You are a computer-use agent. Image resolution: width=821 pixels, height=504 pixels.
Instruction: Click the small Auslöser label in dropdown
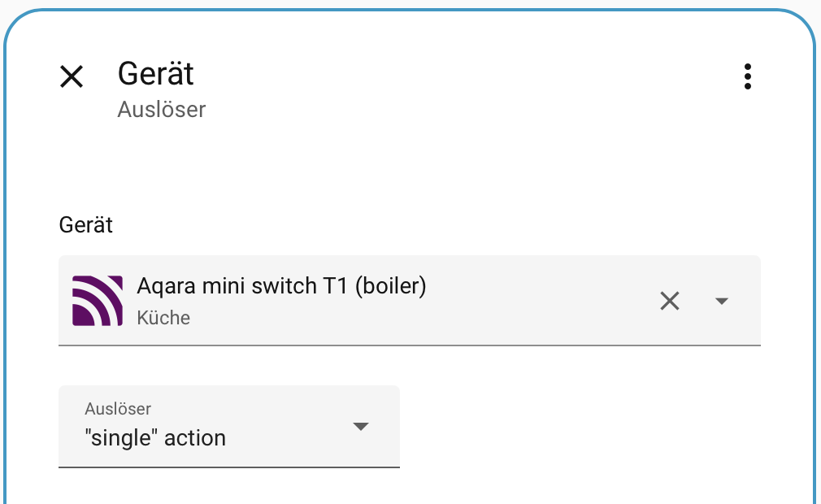[118, 409]
